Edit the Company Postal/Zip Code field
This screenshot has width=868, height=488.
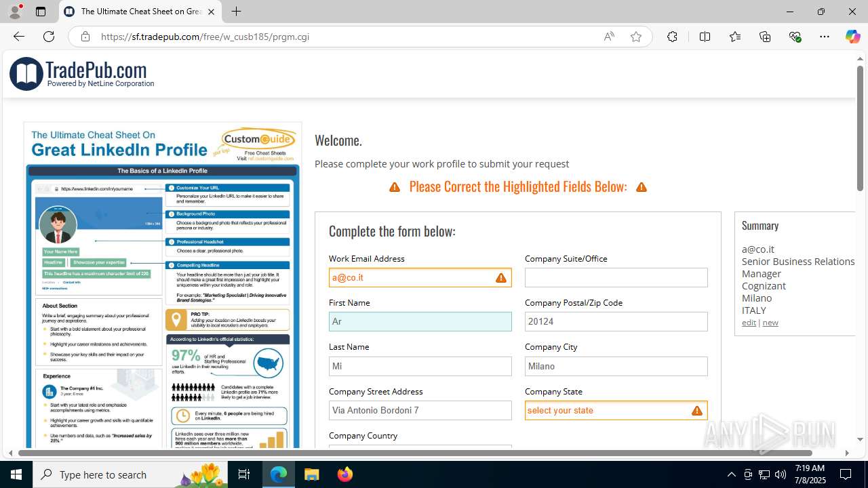[616, 321]
